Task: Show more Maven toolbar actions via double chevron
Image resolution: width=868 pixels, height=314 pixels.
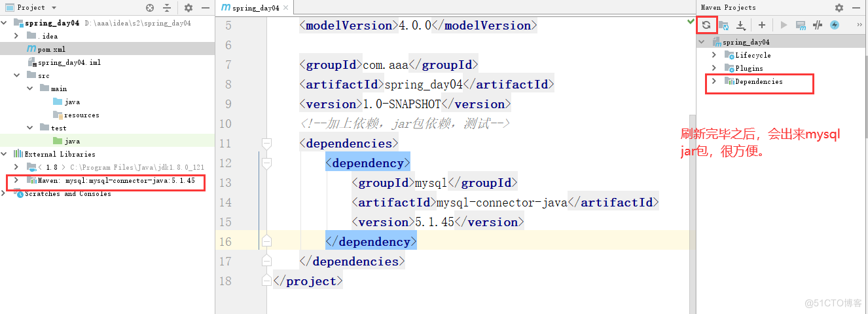Action: [859, 25]
